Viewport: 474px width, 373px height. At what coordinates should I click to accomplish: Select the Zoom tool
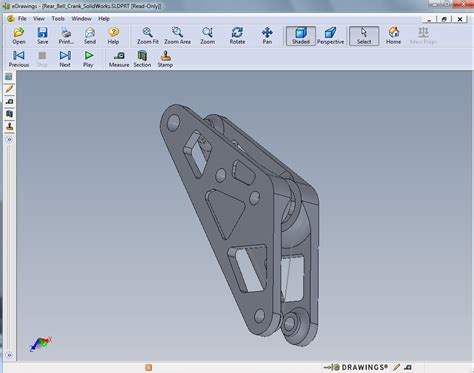(x=207, y=36)
